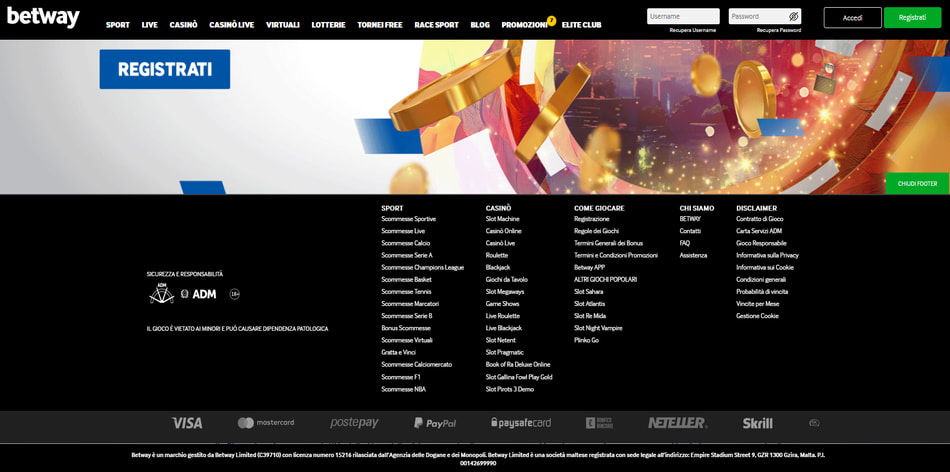Open the Assistenza link
The height and width of the screenshot is (472, 950).
(x=693, y=255)
